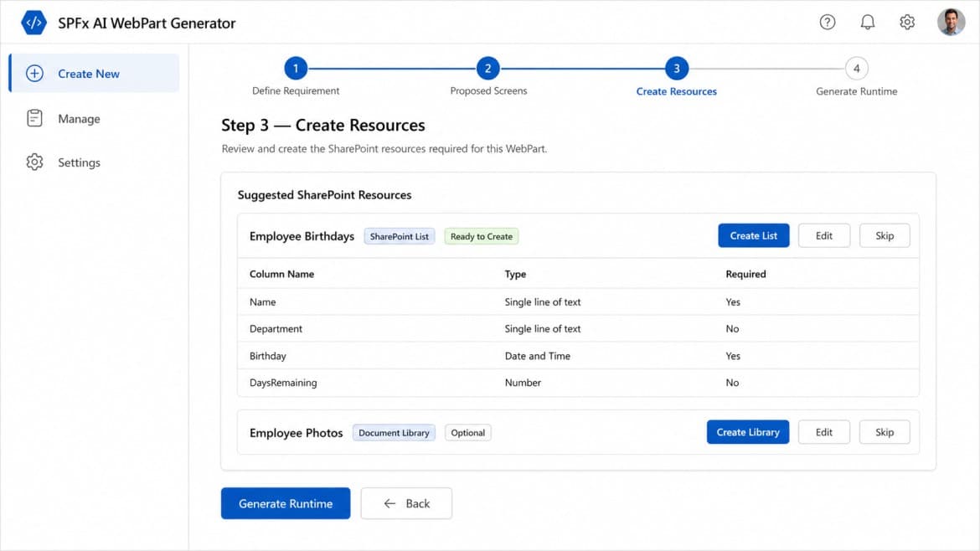
Task: Click the sidebar Settings gear icon
Action: point(34,162)
